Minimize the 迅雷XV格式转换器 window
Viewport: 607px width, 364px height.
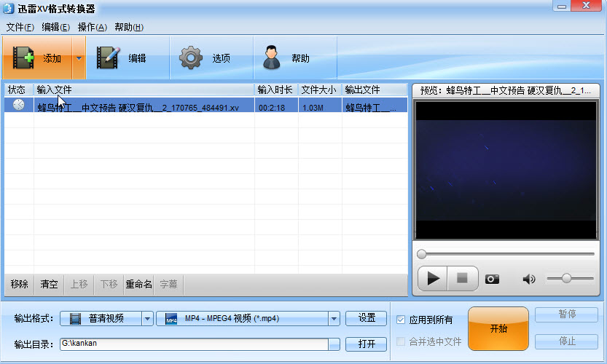point(562,6)
